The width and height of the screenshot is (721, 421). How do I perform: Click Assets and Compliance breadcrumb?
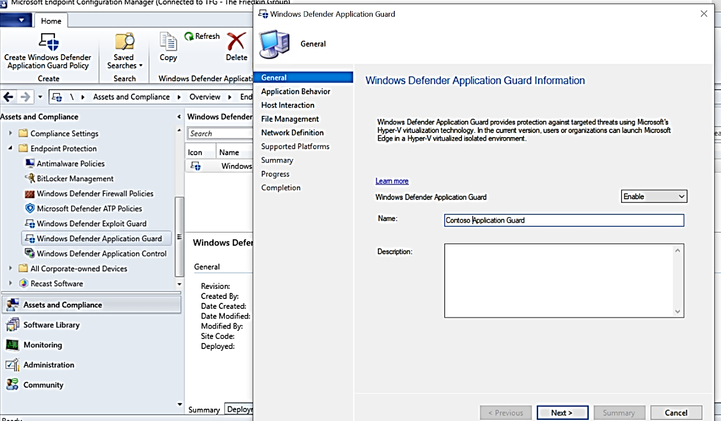132,97
